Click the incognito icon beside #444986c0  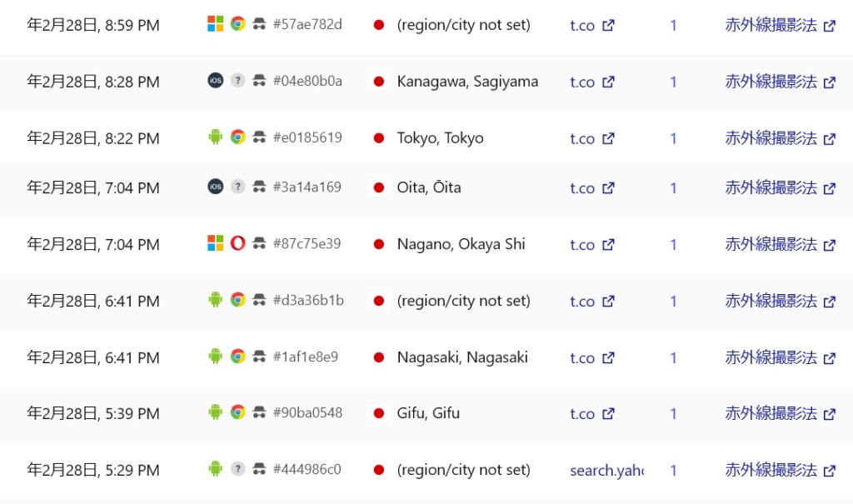tap(260, 469)
